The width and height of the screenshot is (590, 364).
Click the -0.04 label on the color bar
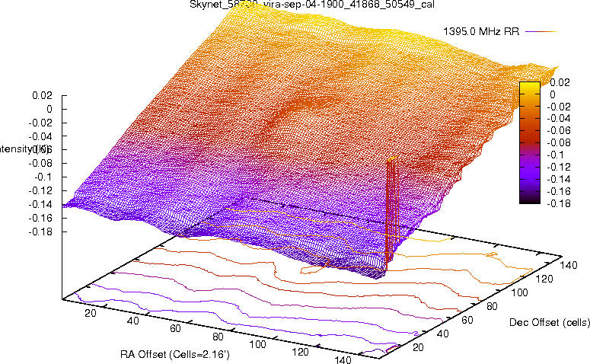(x=558, y=119)
